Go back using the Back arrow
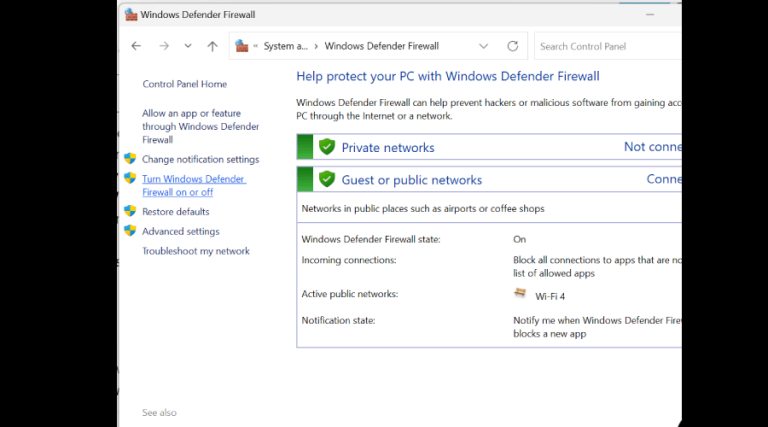 tap(136, 46)
